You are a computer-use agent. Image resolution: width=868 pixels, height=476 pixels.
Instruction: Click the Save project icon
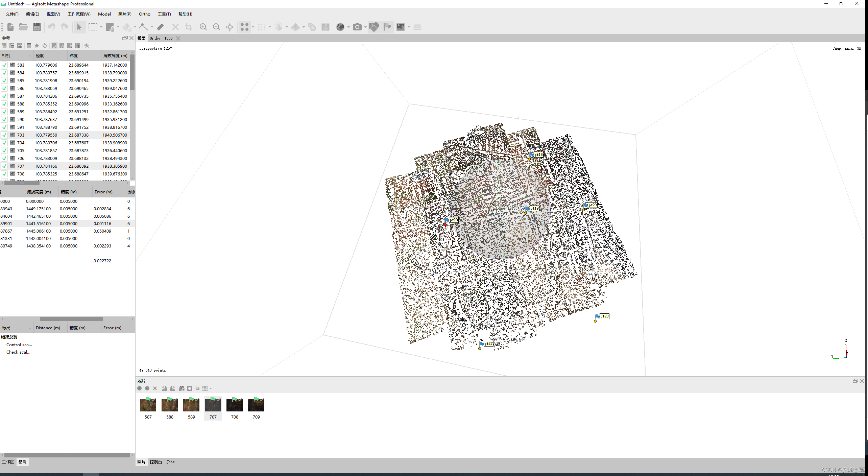point(37,27)
